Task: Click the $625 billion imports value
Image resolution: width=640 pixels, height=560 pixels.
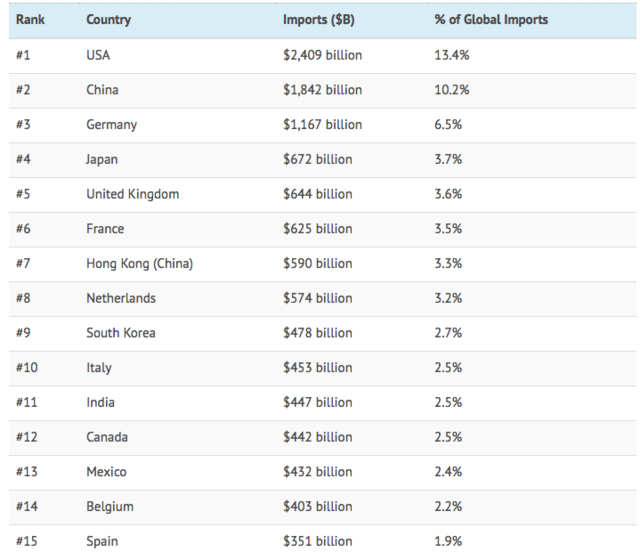Action: coord(318,229)
